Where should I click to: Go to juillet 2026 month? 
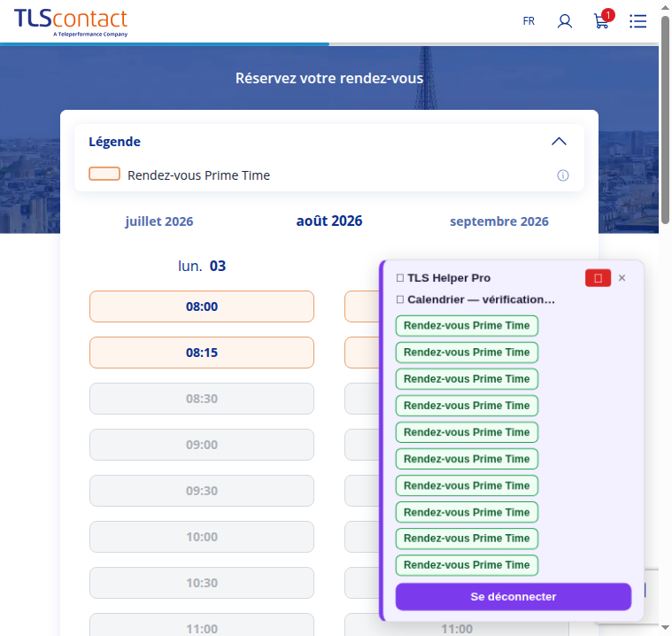159,221
